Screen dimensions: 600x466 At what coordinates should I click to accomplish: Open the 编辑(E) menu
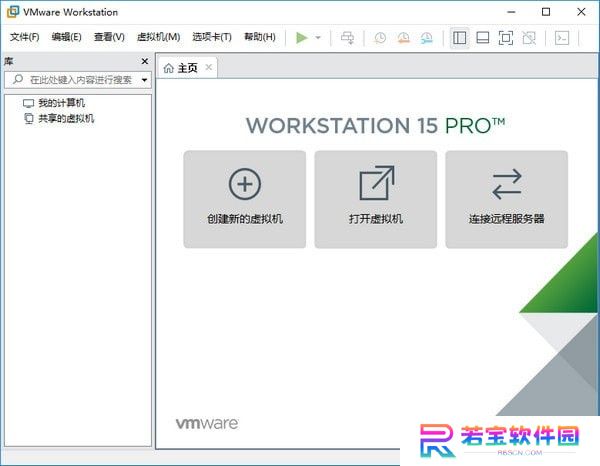tap(67, 37)
